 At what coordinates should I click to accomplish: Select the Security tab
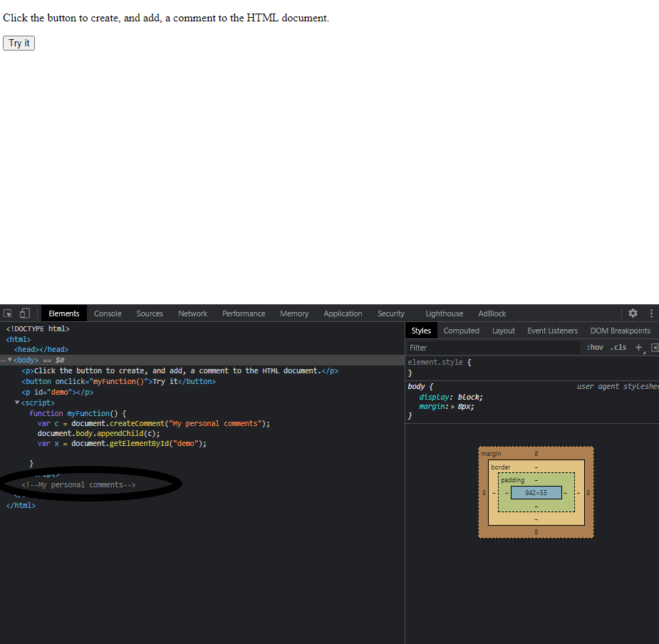tap(391, 313)
